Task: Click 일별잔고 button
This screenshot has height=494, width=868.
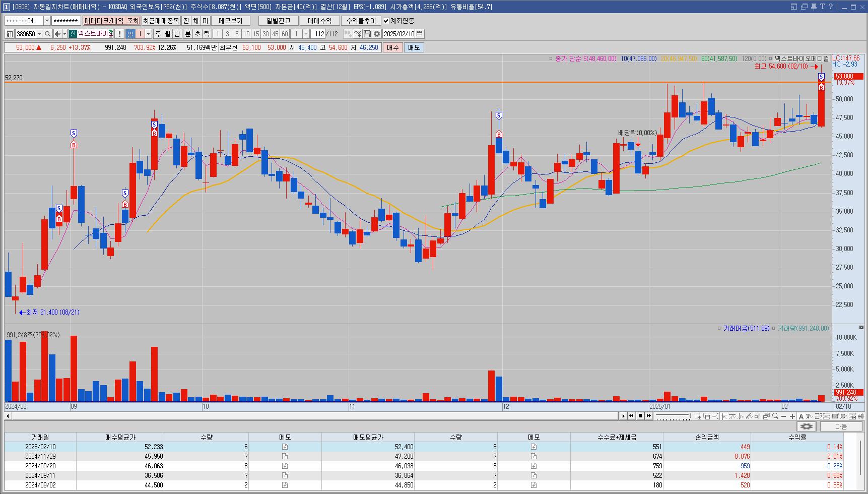Action: coord(279,21)
